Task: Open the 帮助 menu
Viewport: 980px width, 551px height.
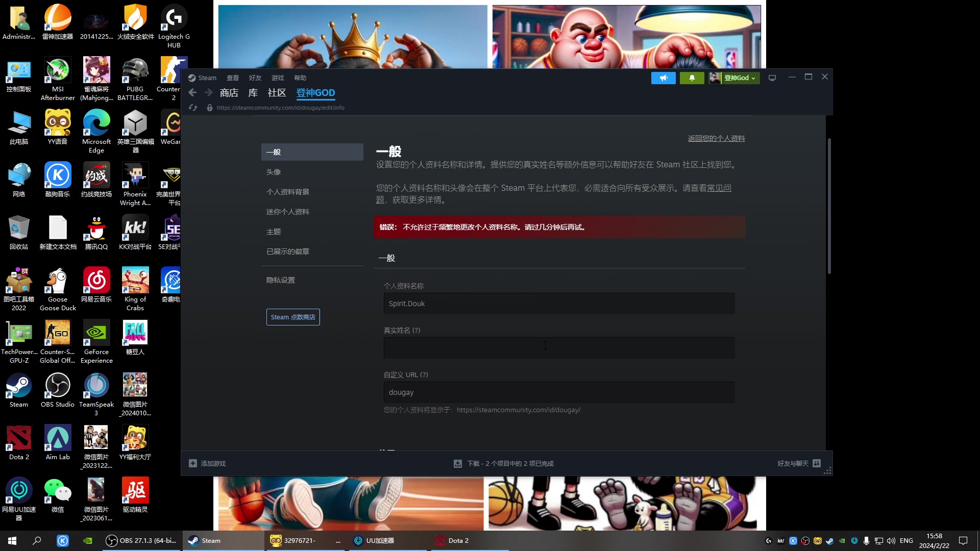Action: click(x=300, y=78)
